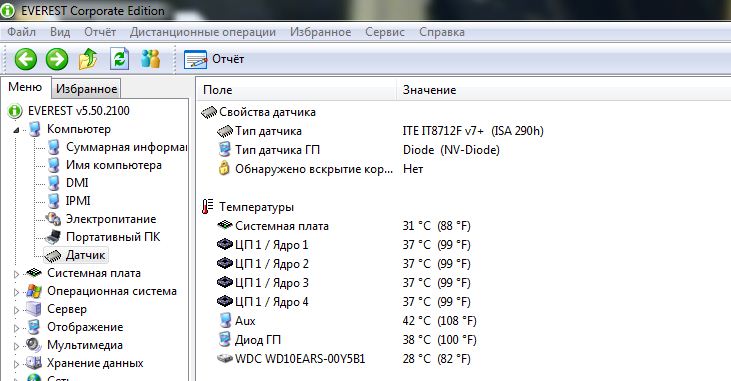The image size is (731, 381).
Task: Expand the Мультимедиа tree node
Action: coord(16,346)
